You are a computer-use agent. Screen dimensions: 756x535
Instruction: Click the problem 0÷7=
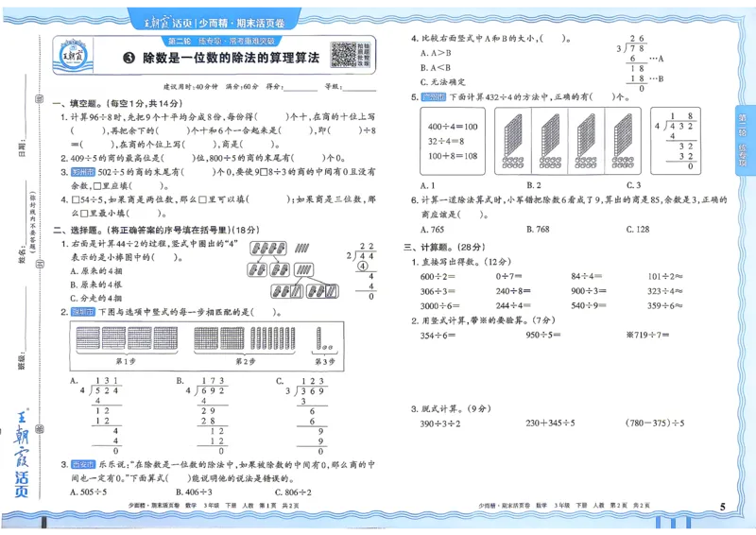pyautogui.click(x=508, y=276)
